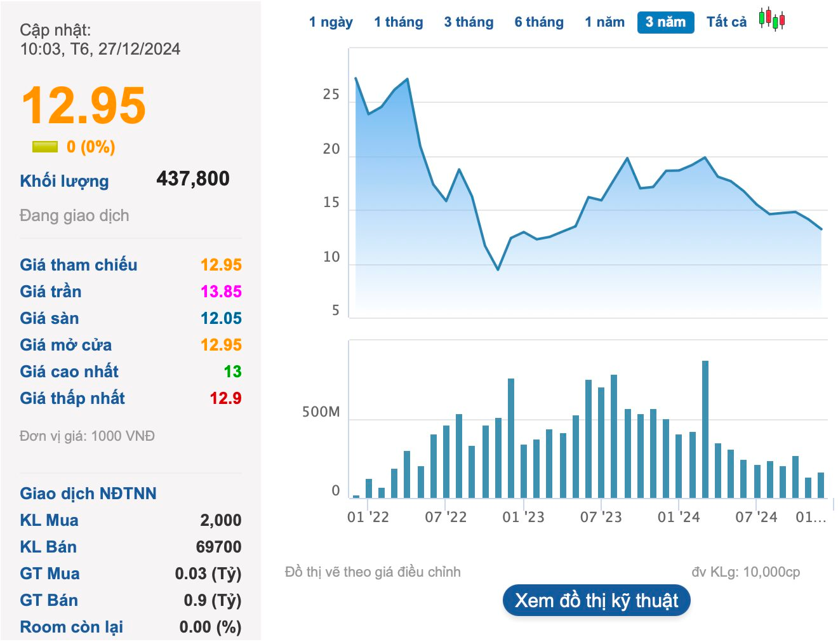This screenshot has height=644, width=838.
Task: Click the GT Mua value 0.03 (Tỷ)
Action: coord(208,573)
